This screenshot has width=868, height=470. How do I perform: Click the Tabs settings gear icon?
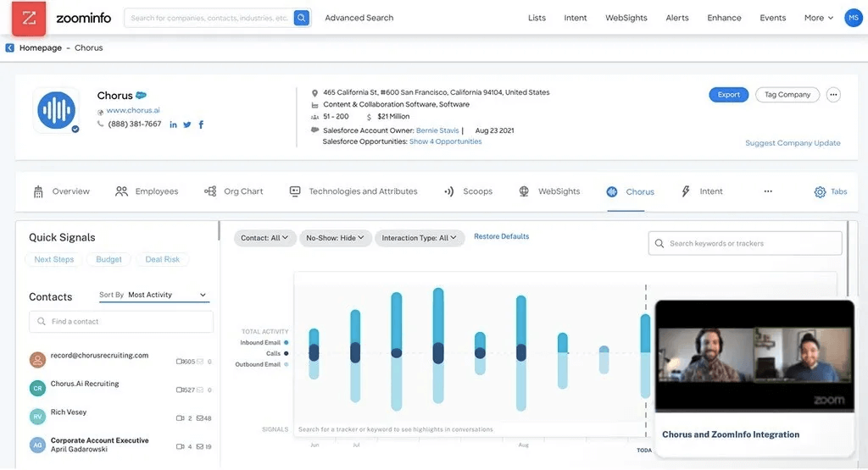820,192
